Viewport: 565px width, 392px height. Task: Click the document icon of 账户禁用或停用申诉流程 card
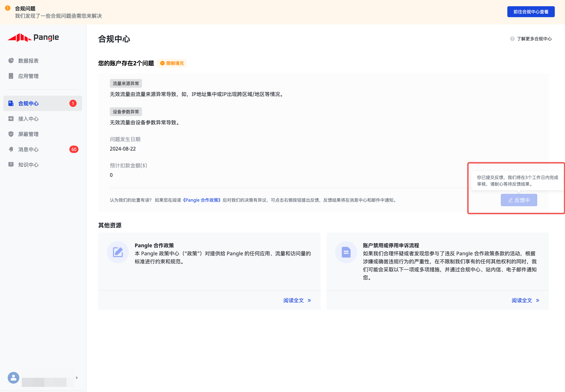(346, 252)
